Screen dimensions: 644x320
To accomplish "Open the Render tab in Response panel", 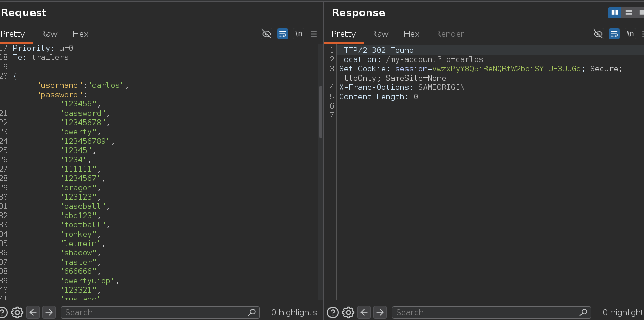I will pos(449,34).
